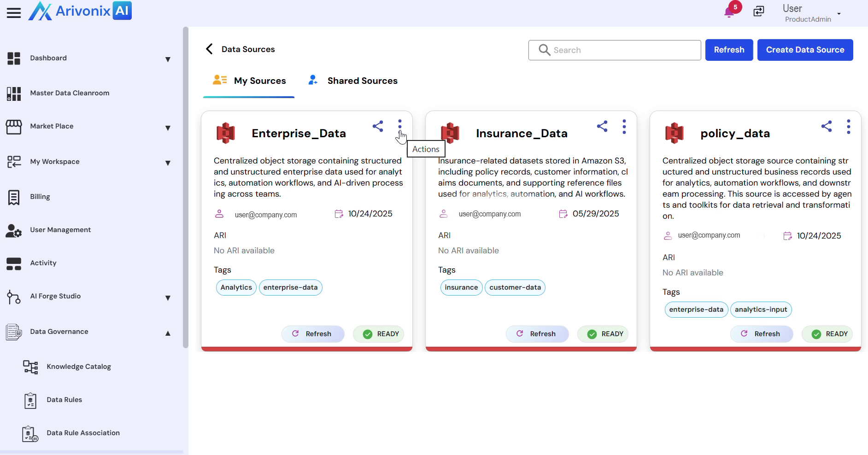Share the policy_data source

coord(827,126)
